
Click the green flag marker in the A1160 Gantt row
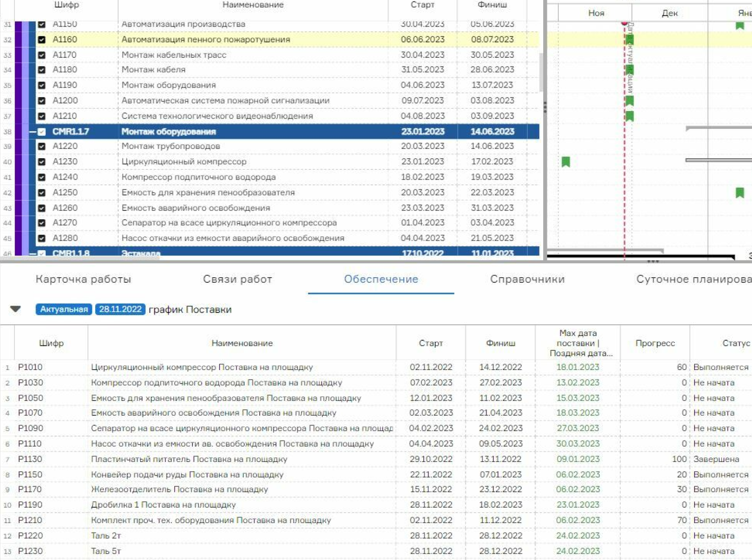coord(630,40)
